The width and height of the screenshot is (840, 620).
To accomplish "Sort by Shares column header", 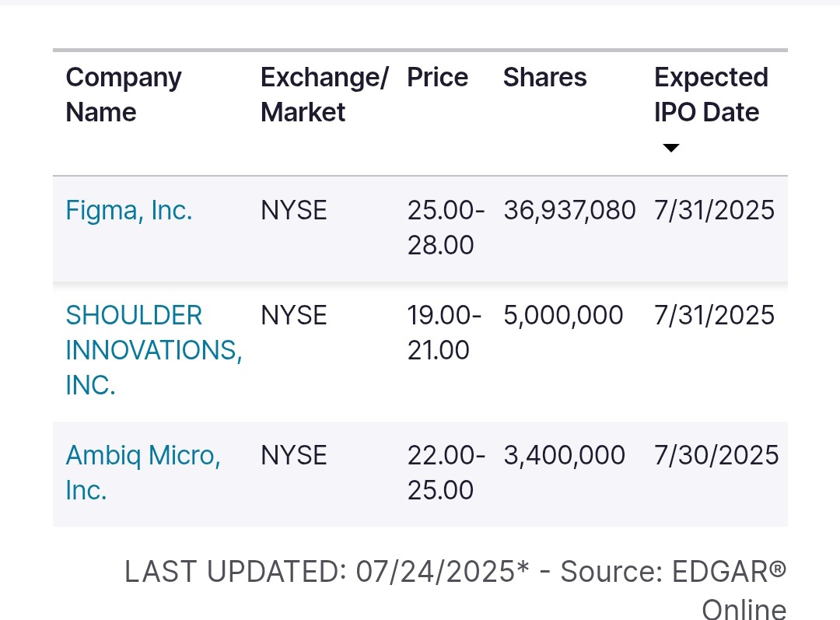I will pos(544,77).
